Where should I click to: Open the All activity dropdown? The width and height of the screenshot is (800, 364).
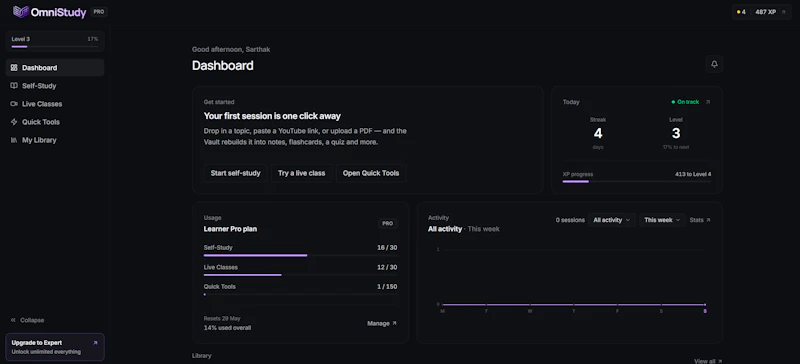[612, 220]
